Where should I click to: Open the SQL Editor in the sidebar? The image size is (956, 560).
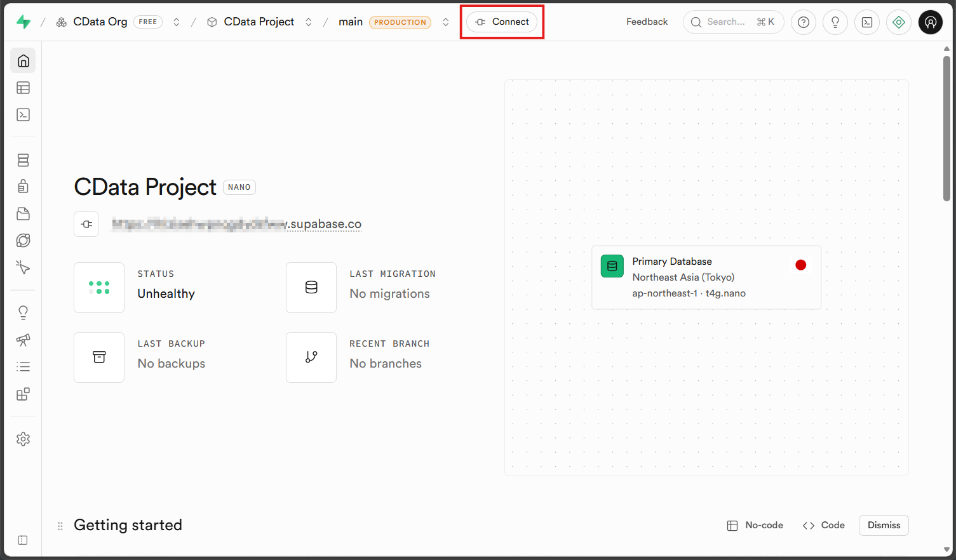point(23,115)
